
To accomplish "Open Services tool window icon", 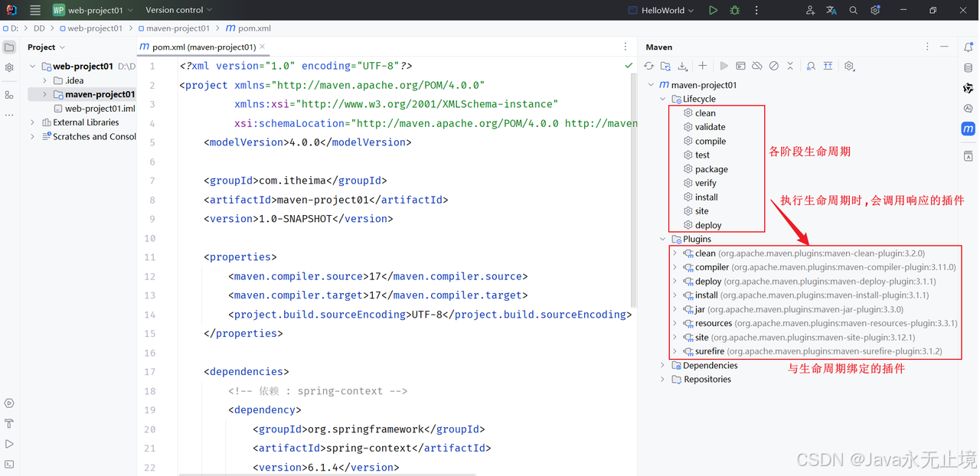I will (9, 403).
